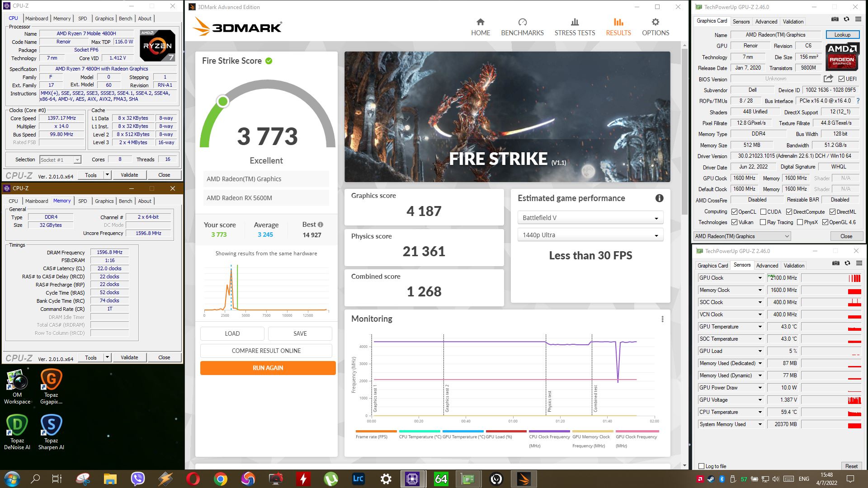868x488 pixels.
Task: Toggle Ray Tracing checkbox in GPU-Z
Action: [763, 222]
